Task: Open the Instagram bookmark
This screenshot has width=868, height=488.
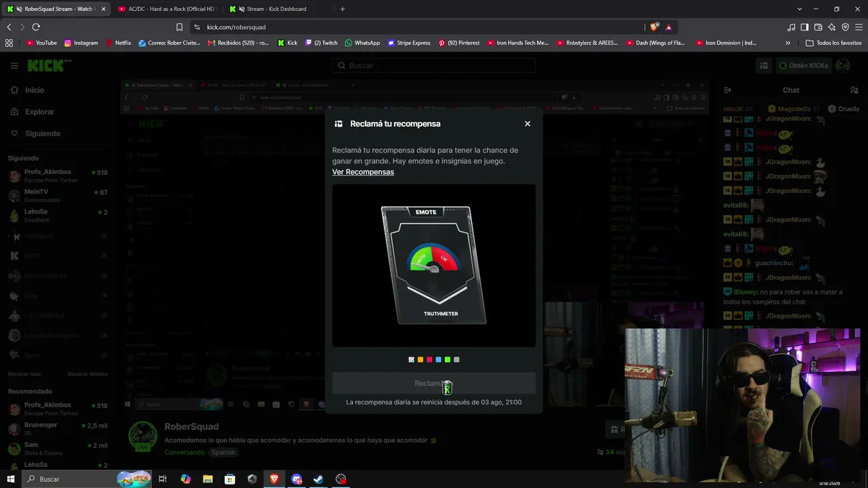Action: pos(81,43)
